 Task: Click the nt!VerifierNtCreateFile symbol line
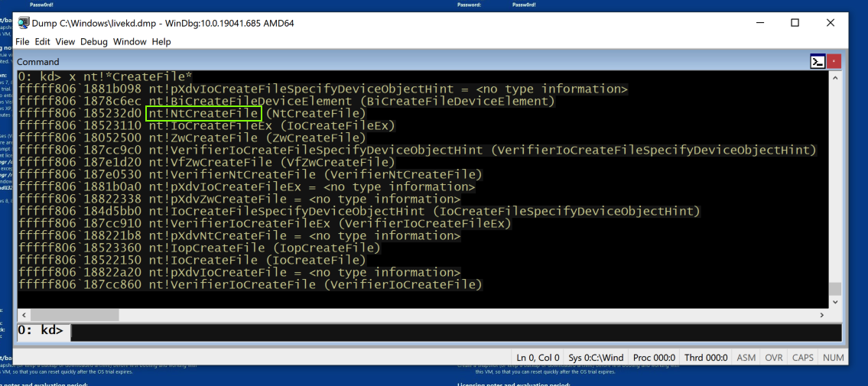tap(249, 175)
